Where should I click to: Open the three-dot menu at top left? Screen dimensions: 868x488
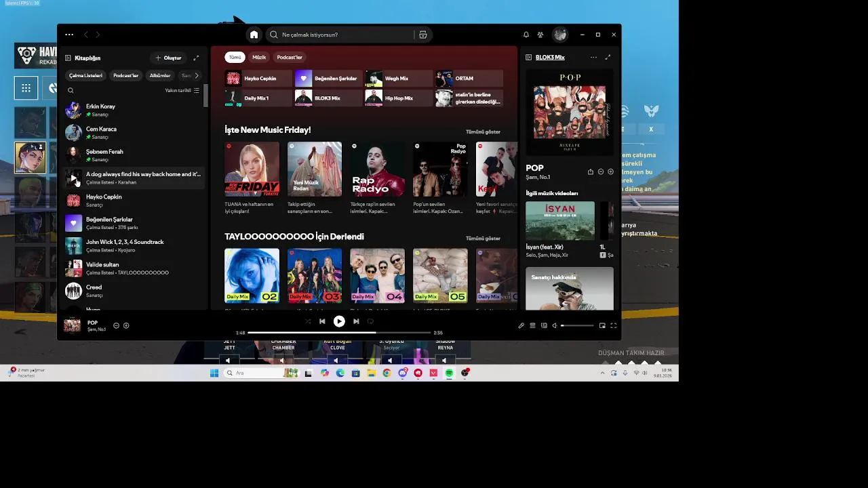69,35
